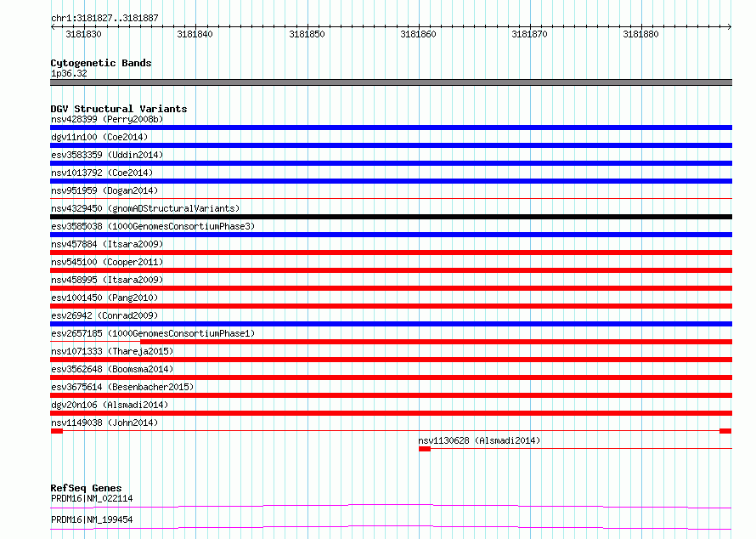This screenshot has width=756, height=539.
Task: Select the RefSeq Genes track title
Action: (x=86, y=488)
